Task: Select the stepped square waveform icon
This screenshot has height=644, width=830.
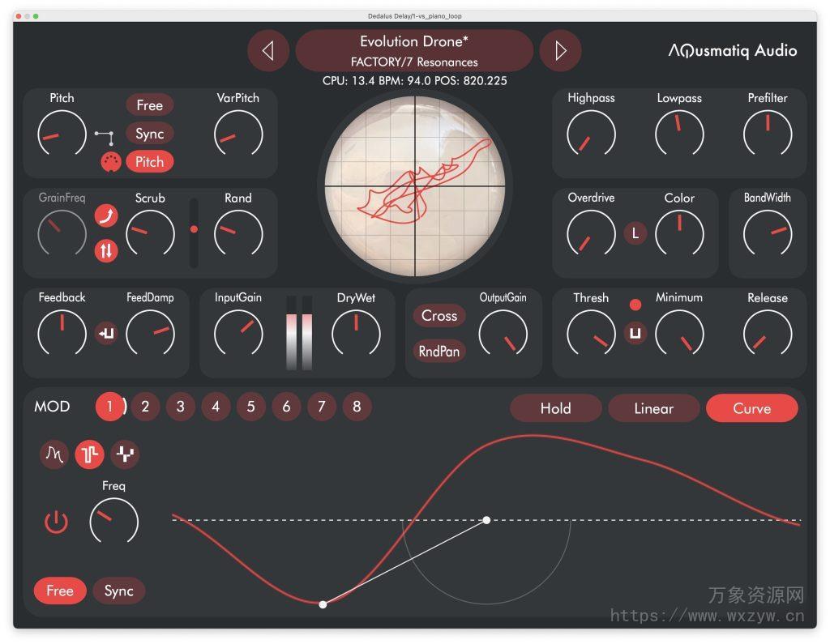Action: (89, 454)
